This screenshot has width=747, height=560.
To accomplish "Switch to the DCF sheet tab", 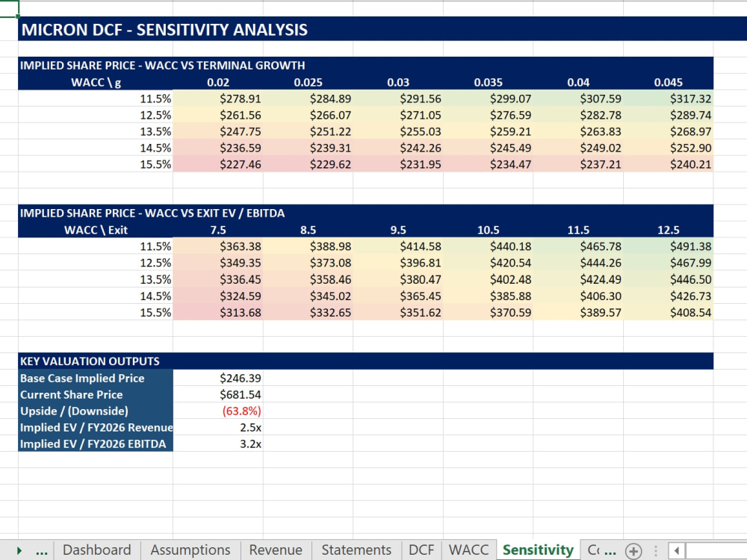I will point(421,550).
